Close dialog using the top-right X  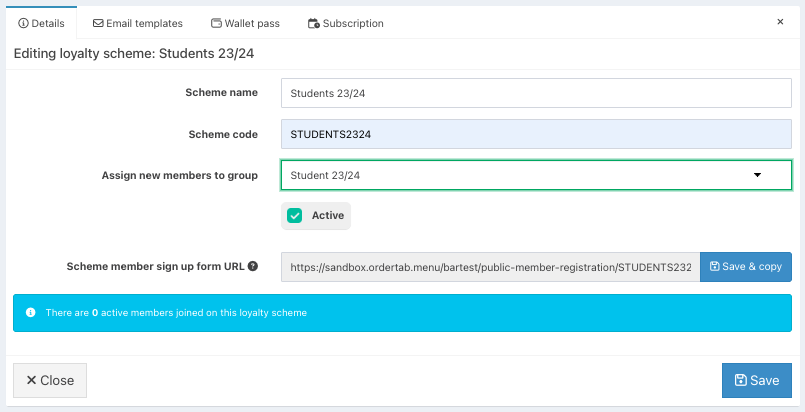point(780,22)
